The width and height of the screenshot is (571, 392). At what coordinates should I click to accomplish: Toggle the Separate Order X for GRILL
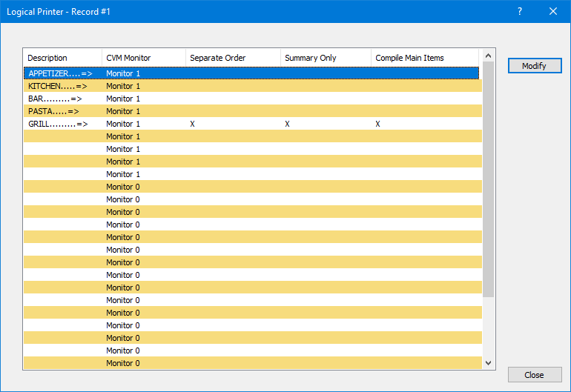point(193,124)
